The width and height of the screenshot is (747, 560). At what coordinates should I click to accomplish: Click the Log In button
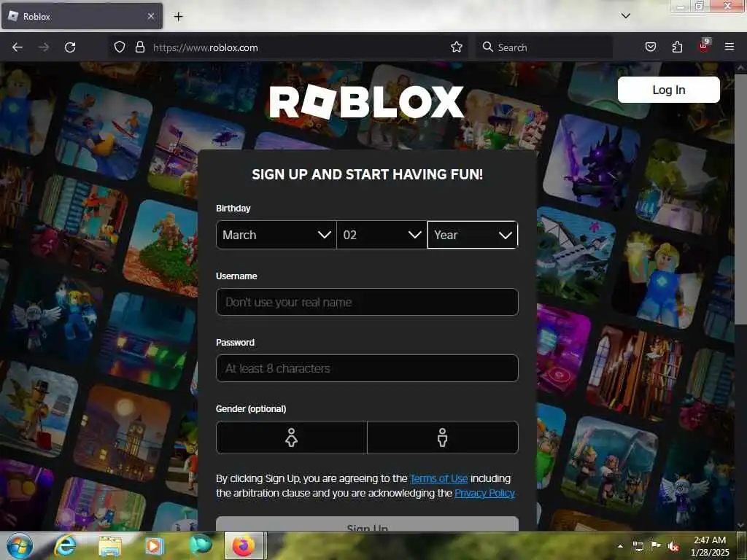pos(668,90)
